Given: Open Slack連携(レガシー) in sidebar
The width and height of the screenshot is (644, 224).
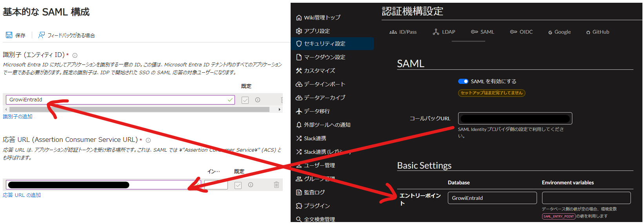Looking at the screenshot, I should tap(323, 152).
